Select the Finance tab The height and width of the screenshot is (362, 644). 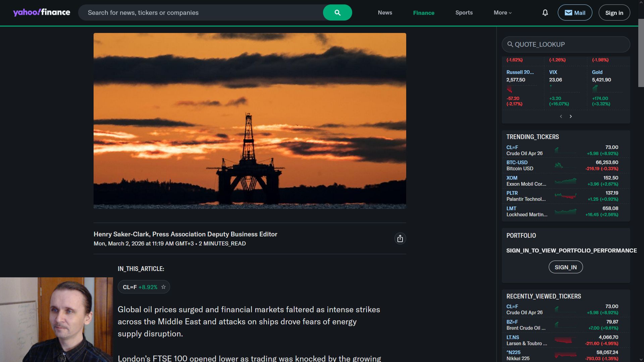[x=424, y=12]
